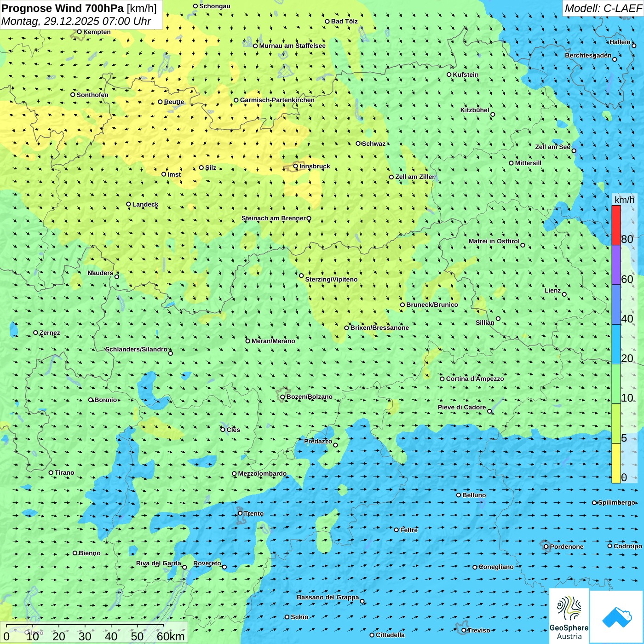The image size is (644, 644).
Task: Select the yellow legend color near 0
Action: tap(616, 463)
